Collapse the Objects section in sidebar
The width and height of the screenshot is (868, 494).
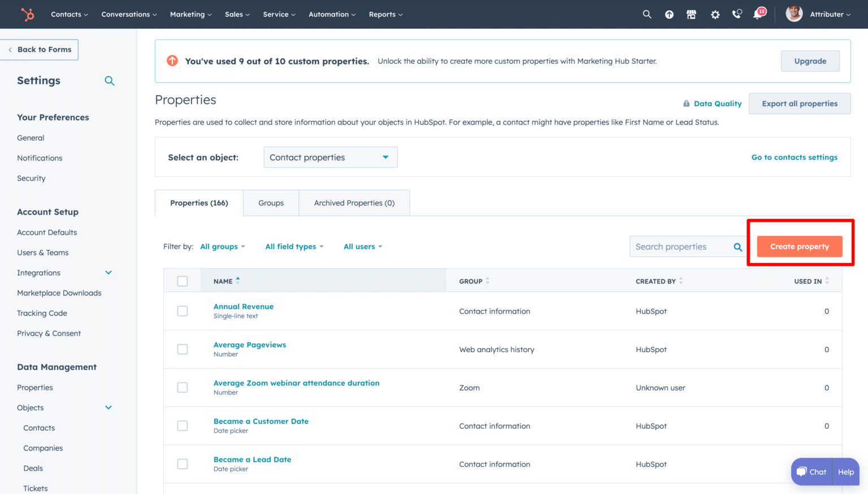(x=108, y=407)
